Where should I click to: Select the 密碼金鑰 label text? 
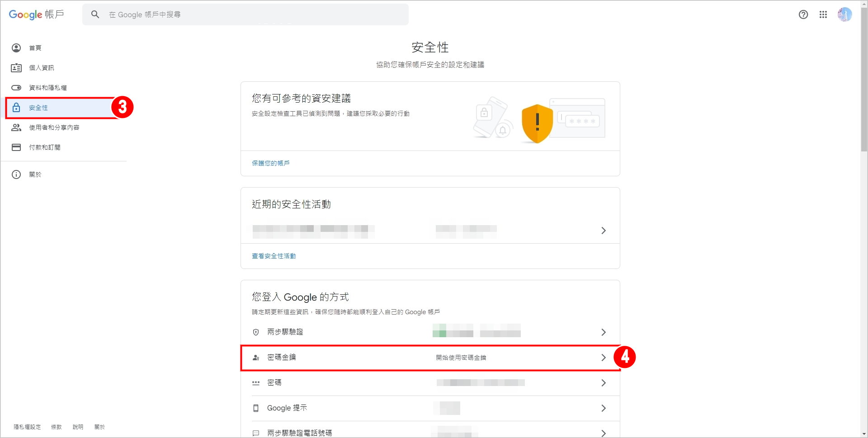(282, 357)
